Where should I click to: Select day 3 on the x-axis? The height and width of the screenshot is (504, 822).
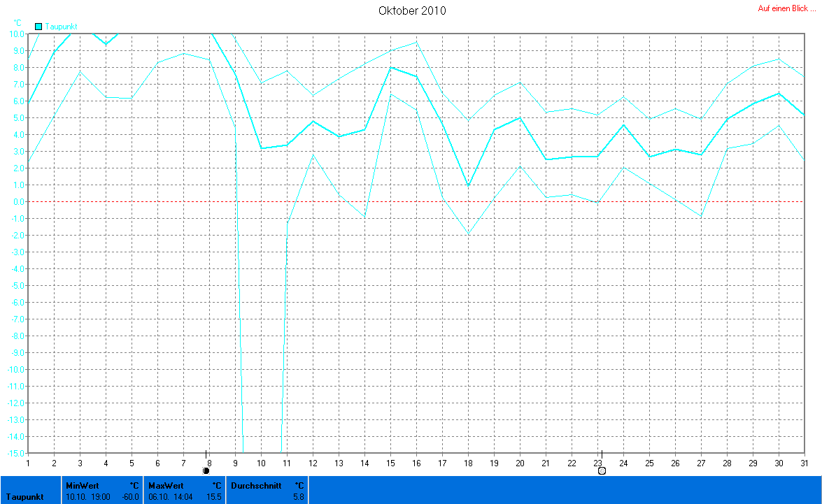80,463
